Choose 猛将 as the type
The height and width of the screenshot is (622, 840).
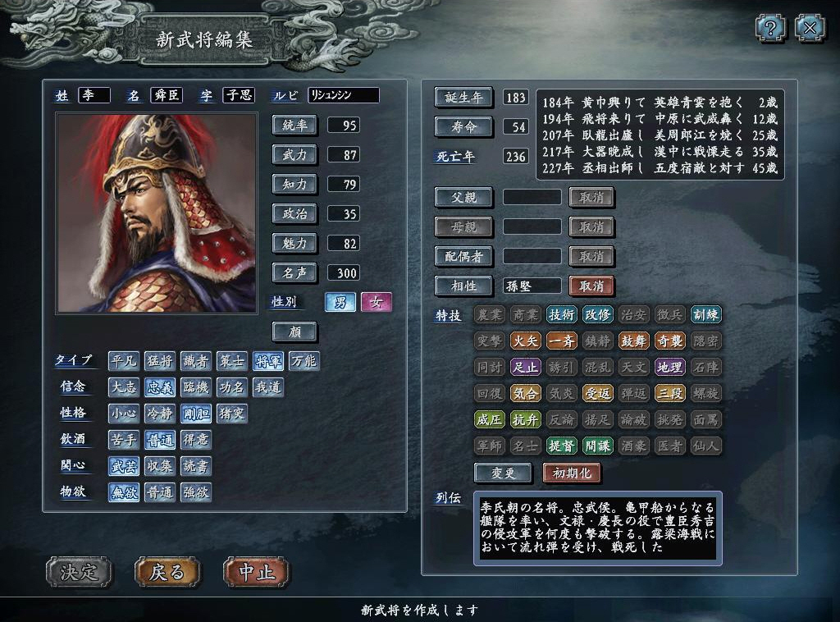[160, 361]
